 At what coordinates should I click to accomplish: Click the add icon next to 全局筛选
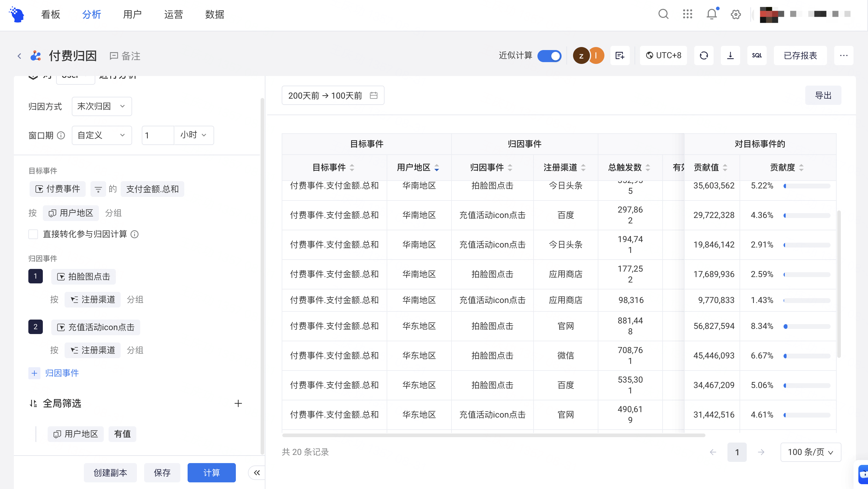(x=238, y=403)
